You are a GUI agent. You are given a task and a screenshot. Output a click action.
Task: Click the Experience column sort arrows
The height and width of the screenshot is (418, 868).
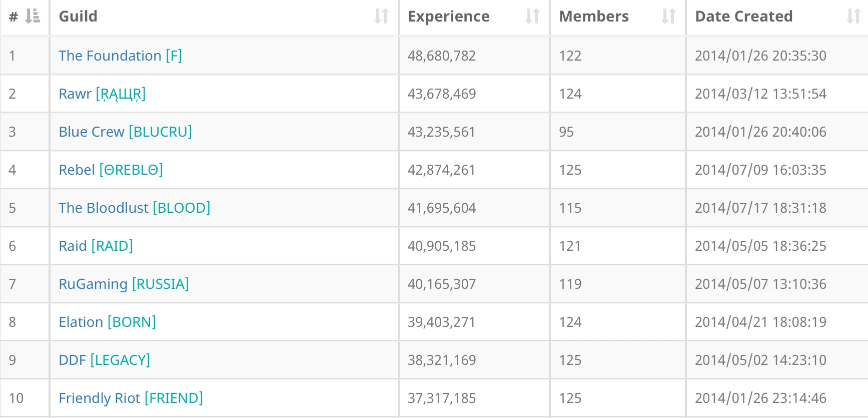click(532, 16)
